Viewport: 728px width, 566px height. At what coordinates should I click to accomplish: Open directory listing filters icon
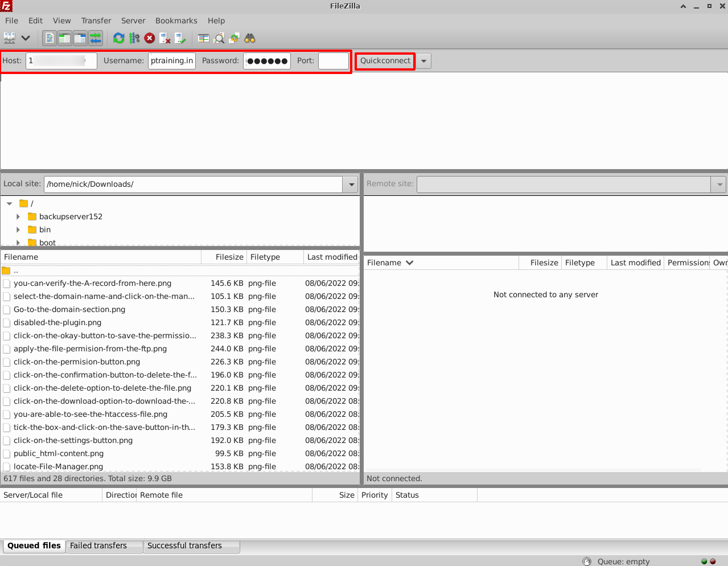[203, 38]
